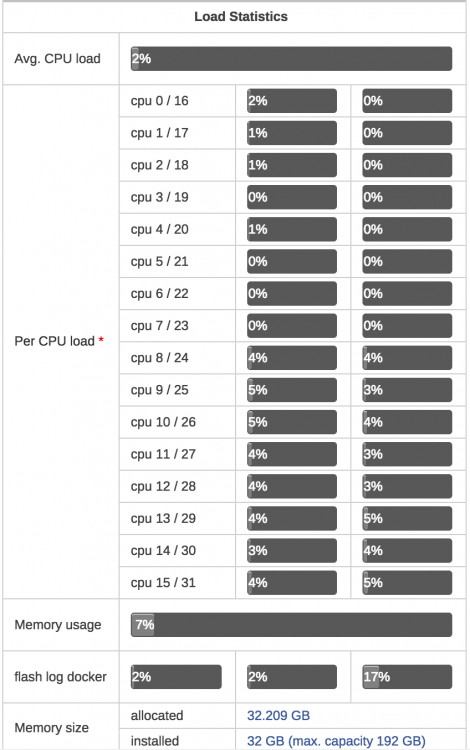This screenshot has width=470, height=750.
Task: Click the Per CPU load label
Action: tap(55, 341)
